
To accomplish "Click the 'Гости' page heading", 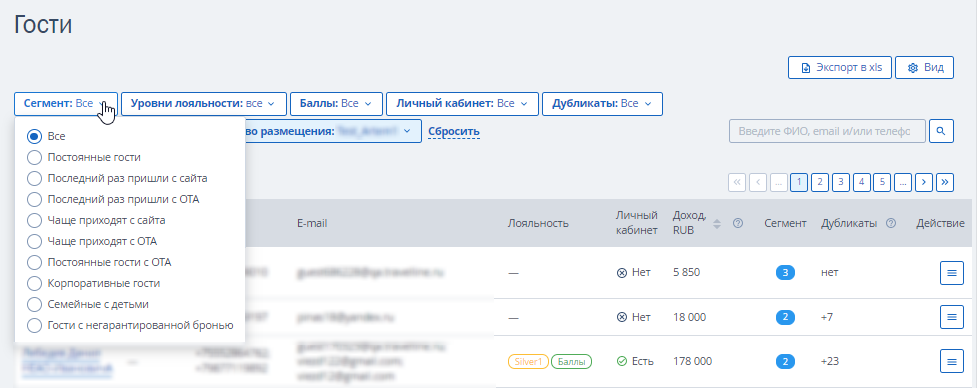I will [x=43, y=25].
